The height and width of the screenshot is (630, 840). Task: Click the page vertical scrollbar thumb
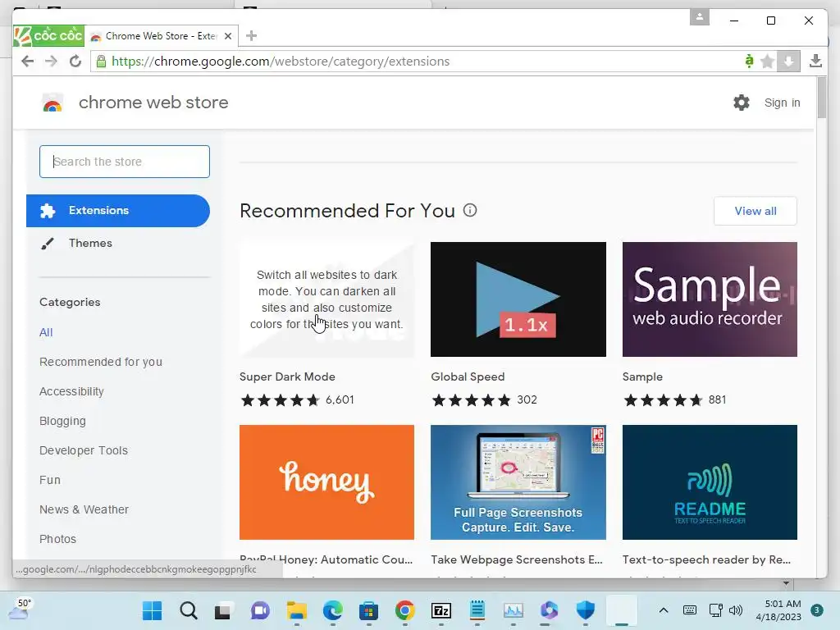tap(822, 98)
